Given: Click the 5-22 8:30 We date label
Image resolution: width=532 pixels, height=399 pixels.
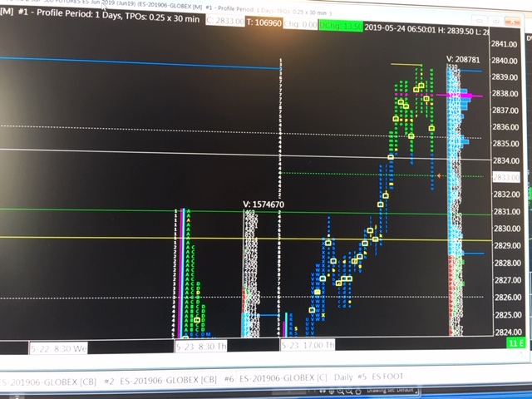Looking at the screenshot, I should click(58, 348).
